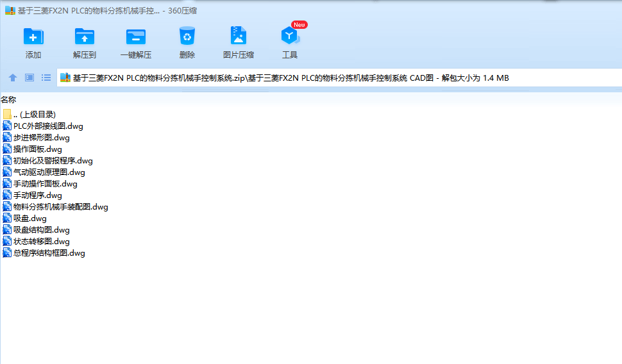This screenshot has width=622, height=364.
Task: Click the Delete (删除) recycle icon
Action: point(187,36)
